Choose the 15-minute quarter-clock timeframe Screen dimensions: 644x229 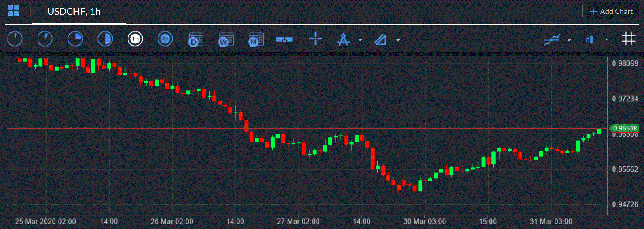75,39
